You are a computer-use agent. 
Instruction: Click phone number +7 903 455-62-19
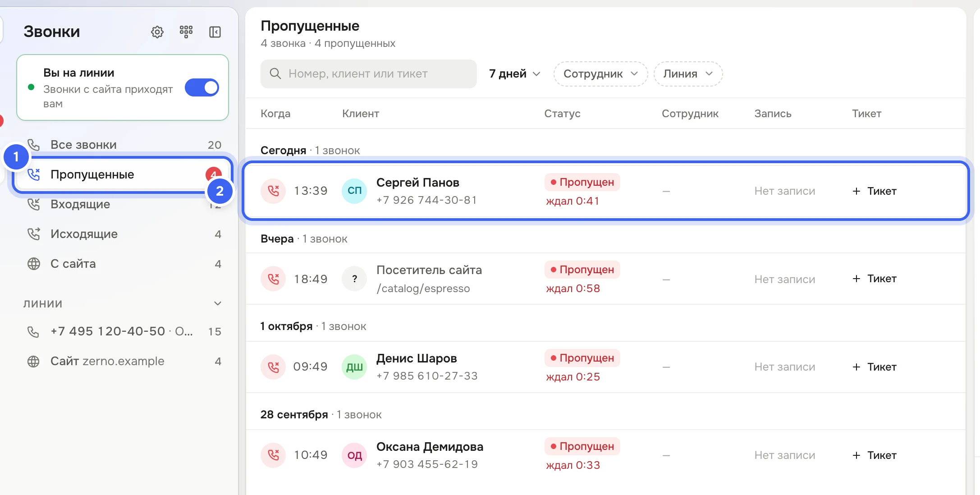click(x=427, y=464)
